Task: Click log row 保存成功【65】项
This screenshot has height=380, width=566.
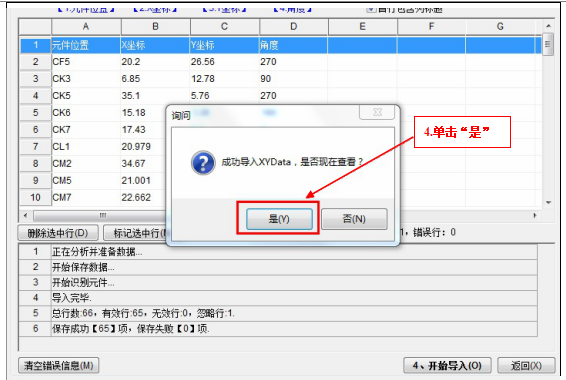Action: pos(278,328)
